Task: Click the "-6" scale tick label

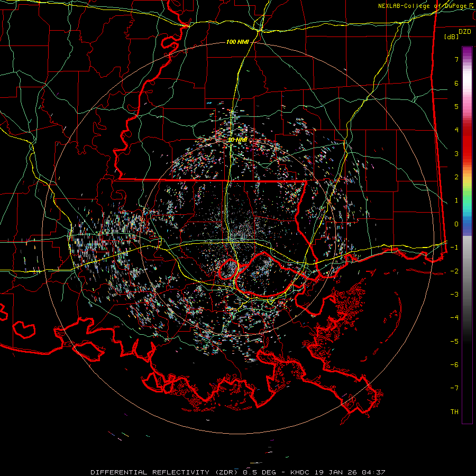Action: click(x=454, y=365)
